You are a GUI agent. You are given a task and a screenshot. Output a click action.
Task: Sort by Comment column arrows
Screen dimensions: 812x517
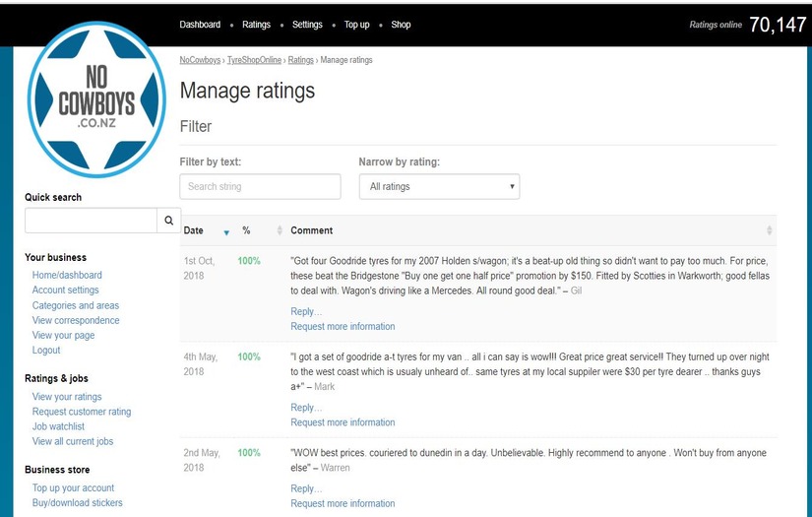point(769,230)
